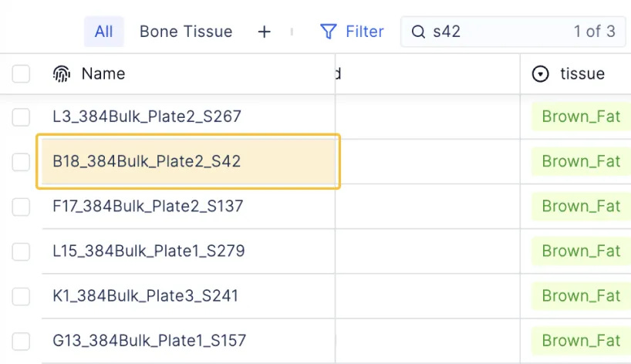
Task: Switch to the All tab
Action: pos(104,32)
